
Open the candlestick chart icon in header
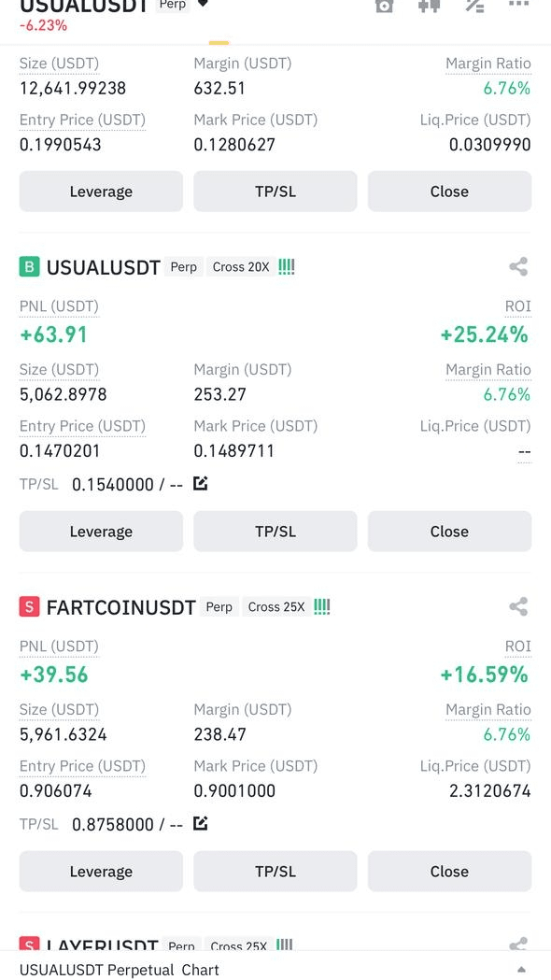click(x=430, y=6)
